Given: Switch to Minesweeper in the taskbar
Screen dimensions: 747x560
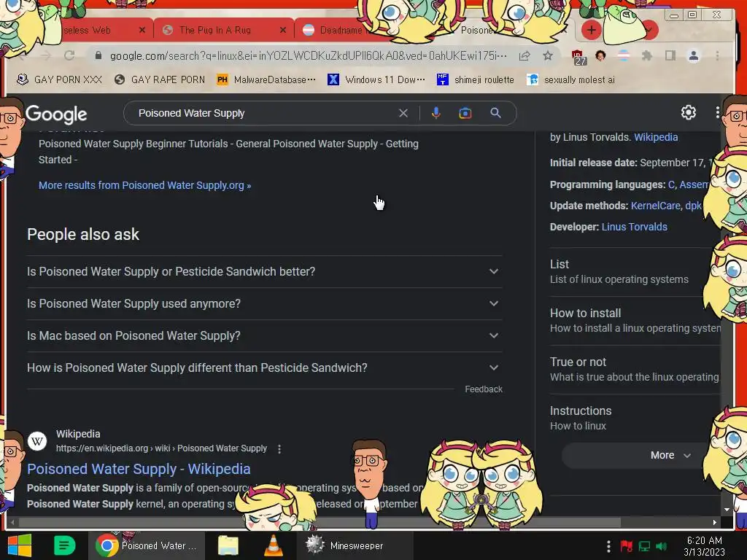Looking at the screenshot, I should 355,545.
